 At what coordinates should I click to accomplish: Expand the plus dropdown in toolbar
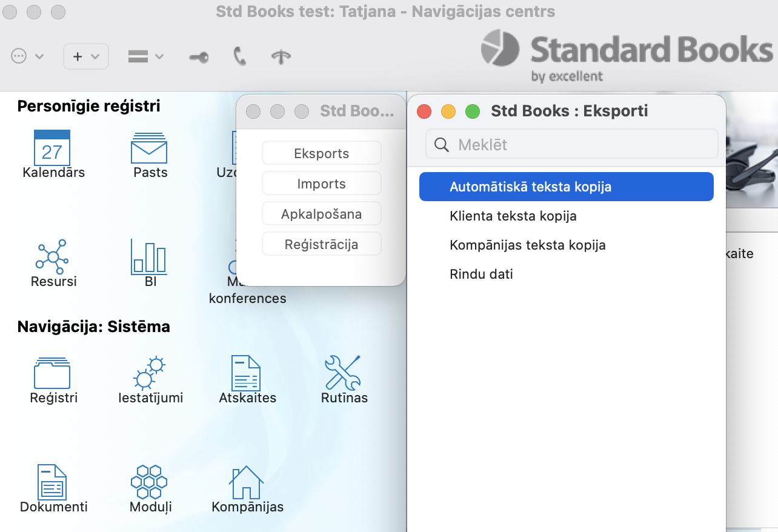[85, 56]
